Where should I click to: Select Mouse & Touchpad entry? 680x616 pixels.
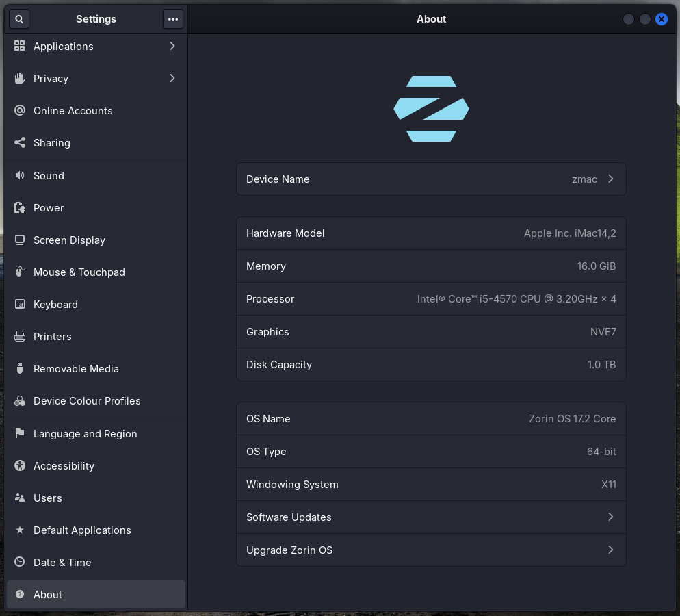(x=96, y=272)
